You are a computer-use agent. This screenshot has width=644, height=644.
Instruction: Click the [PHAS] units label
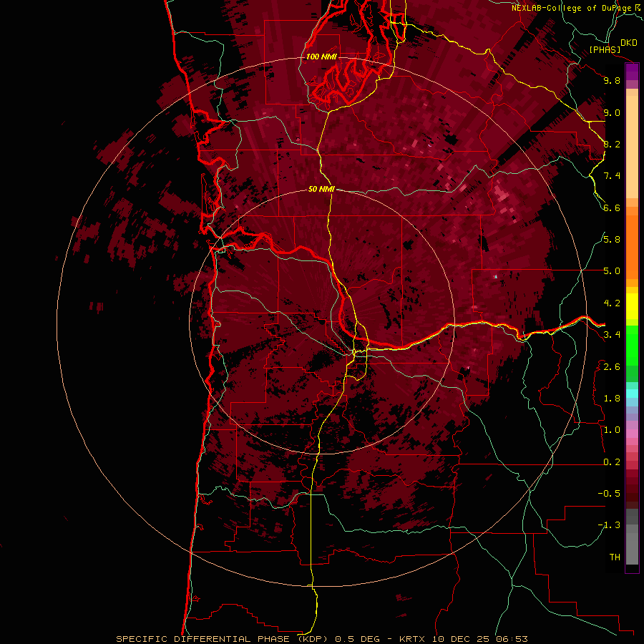(605, 49)
